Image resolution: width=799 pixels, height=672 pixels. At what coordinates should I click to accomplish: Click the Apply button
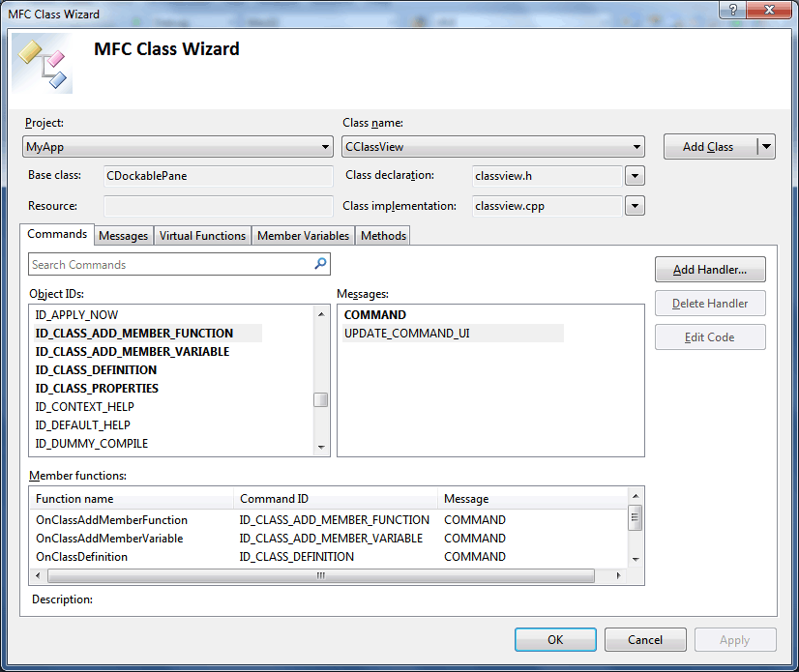pos(735,639)
